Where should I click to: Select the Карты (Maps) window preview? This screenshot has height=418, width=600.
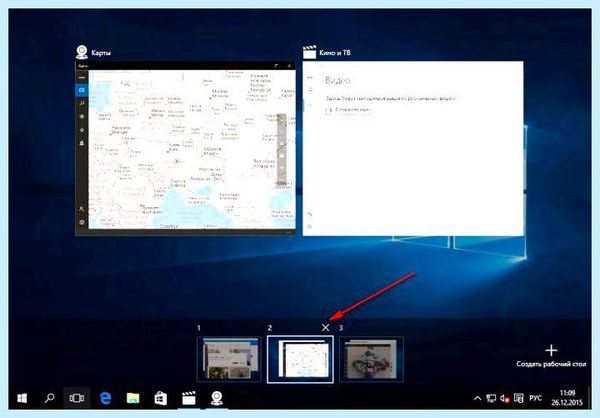[x=185, y=149]
